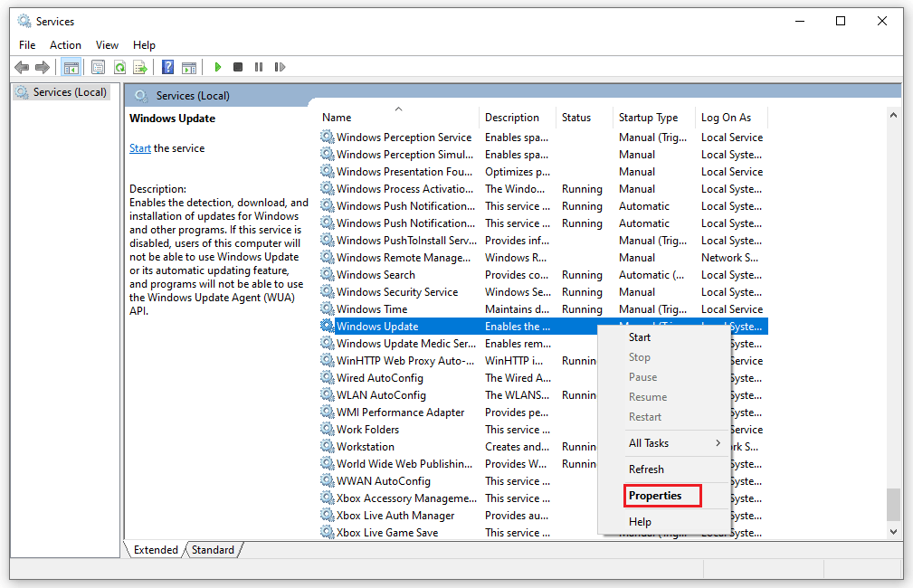Viewport: 913px width, 588px height.
Task: Click the Forward navigation arrow icon
Action: 43,66
